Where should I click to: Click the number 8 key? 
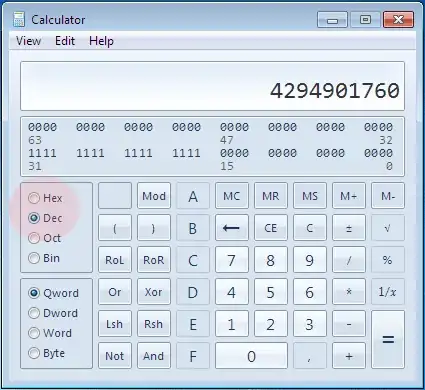[271, 260]
